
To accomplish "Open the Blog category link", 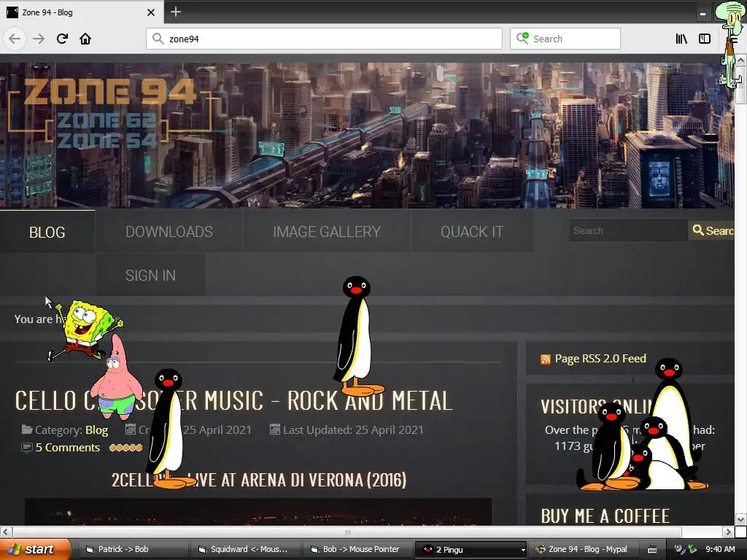I will pyautogui.click(x=97, y=430).
